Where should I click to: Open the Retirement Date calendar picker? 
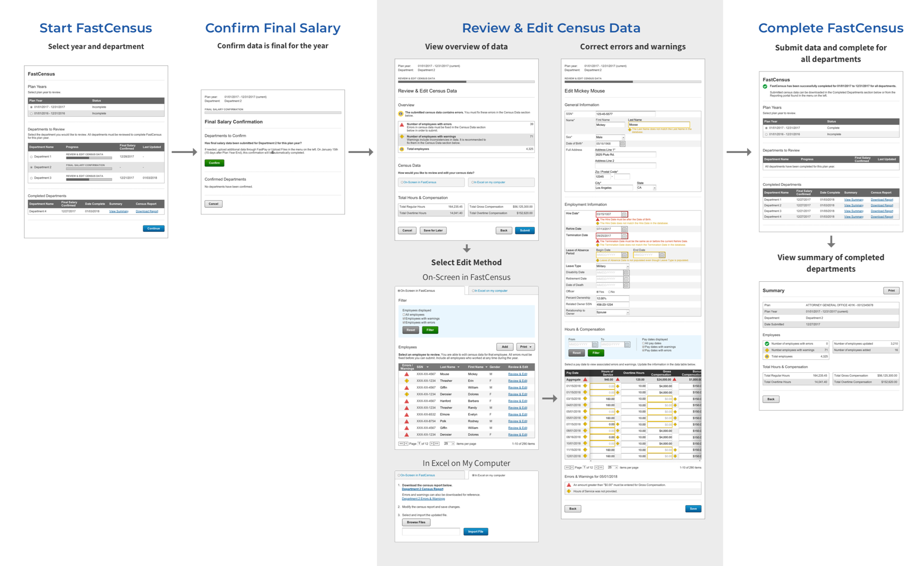click(x=626, y=279)
